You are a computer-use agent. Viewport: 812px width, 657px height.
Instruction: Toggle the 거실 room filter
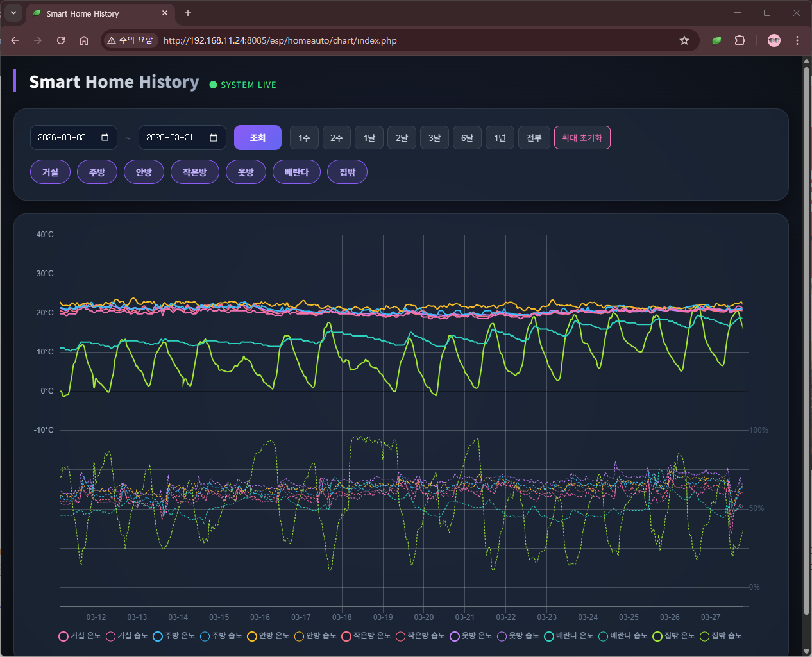50,172
